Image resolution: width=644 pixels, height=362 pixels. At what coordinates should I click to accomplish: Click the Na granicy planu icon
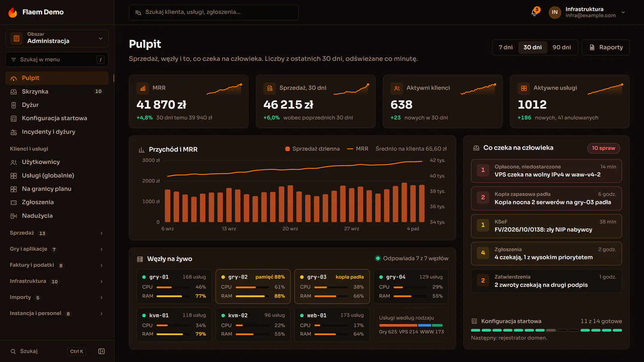point(14,189)
